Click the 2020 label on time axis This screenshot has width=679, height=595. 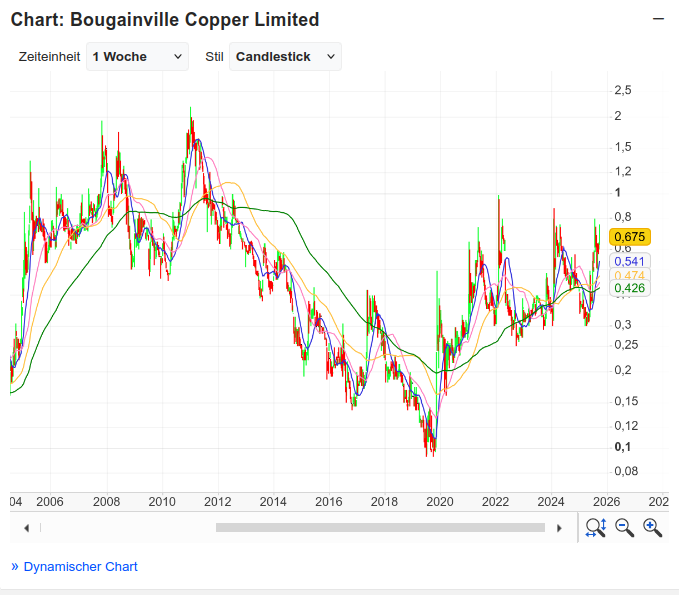pyautogui.click(x=440, y=502)
